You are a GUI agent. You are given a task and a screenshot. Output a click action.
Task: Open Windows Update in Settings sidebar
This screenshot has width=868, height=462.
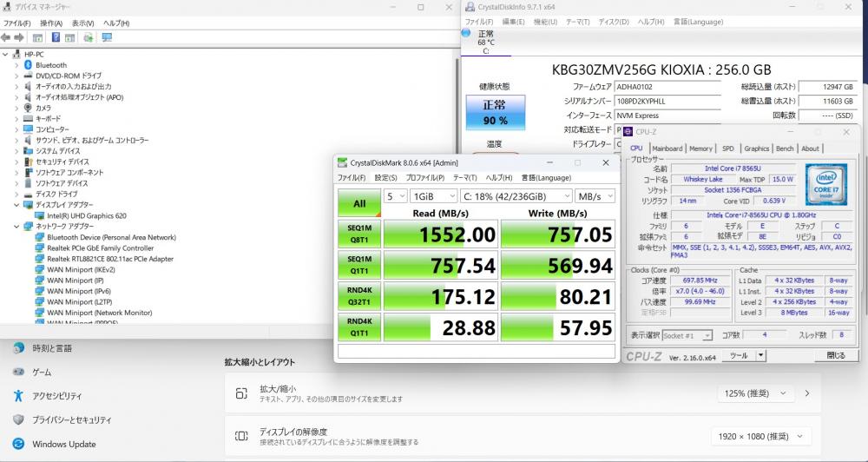(x=63, y=444)
